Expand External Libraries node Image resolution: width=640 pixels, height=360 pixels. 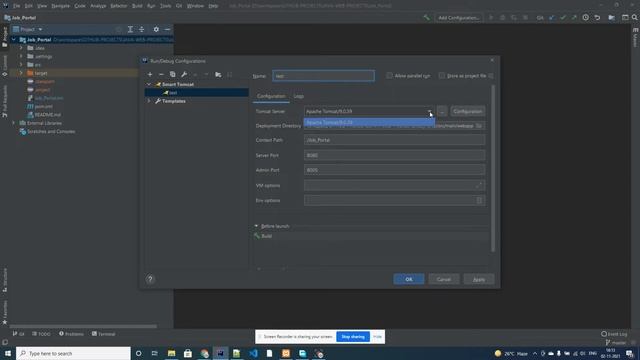[x=14, y=123]
